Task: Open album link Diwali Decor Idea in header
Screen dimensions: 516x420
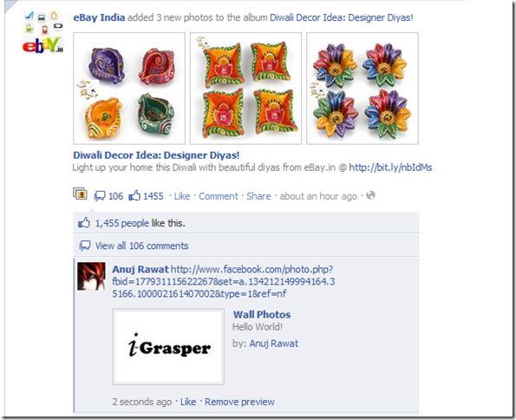Action: coord(342,17)
